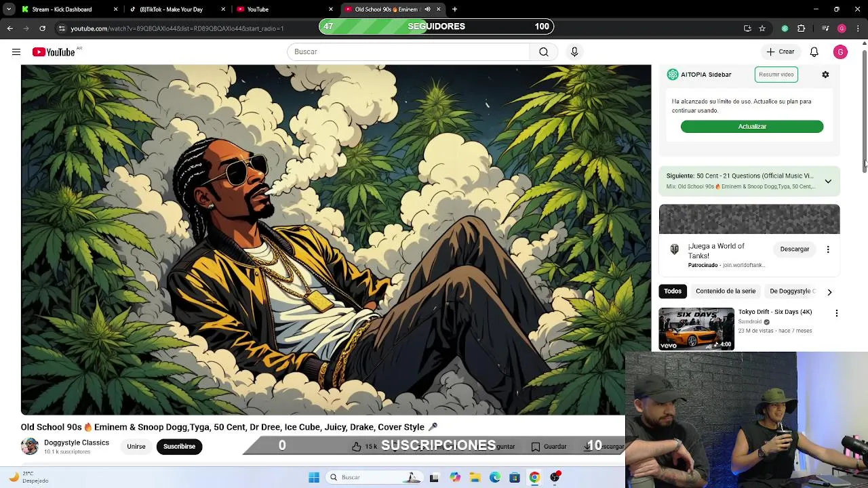The image size is (868, 488).
Task: Open Tokyo Drift - Six Days thumbnail
Action: (x=696, y=329)
